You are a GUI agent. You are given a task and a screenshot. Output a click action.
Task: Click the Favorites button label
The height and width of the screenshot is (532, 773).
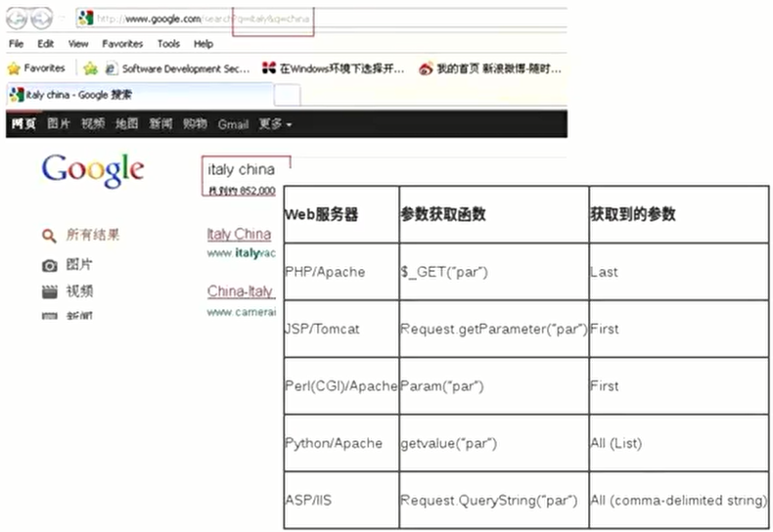point(44,68)
